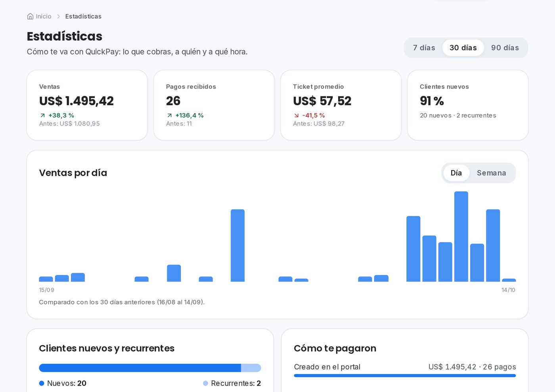Click 'Creado en el portal' label
Viewport: 555px width, 392px height.
(327, 367)
